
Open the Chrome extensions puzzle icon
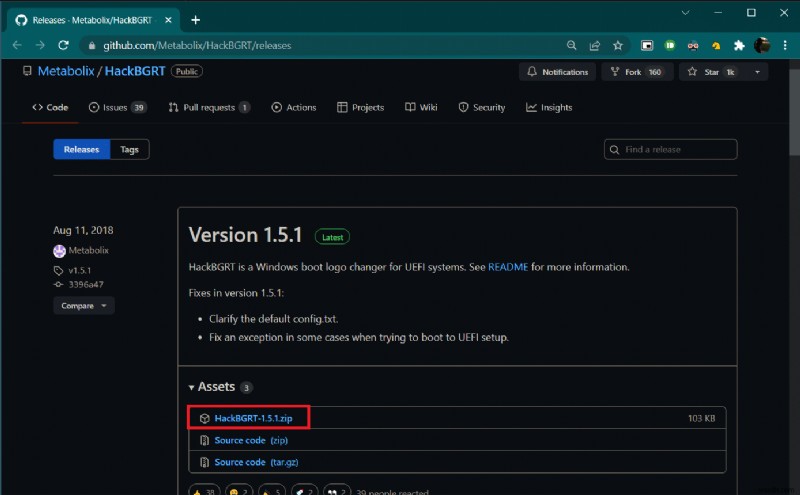tap(739, 45)
